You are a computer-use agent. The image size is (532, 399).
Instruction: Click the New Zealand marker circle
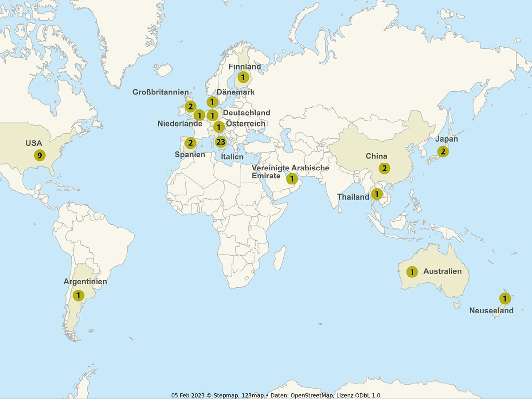(505, 298)
